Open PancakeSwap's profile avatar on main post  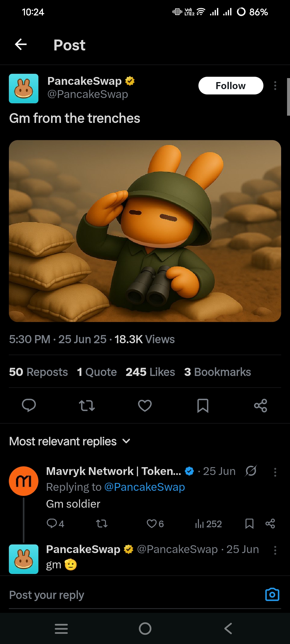click(24, 89)
